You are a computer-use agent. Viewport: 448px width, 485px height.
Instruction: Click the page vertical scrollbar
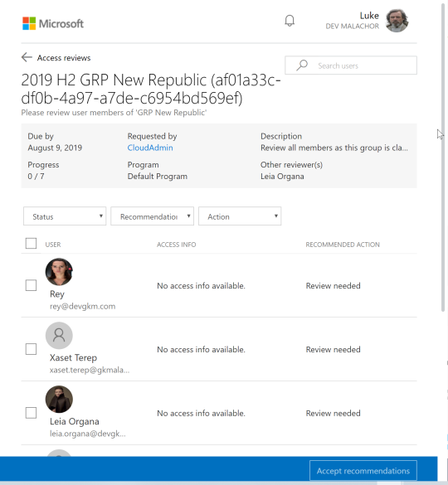point(444,158)
